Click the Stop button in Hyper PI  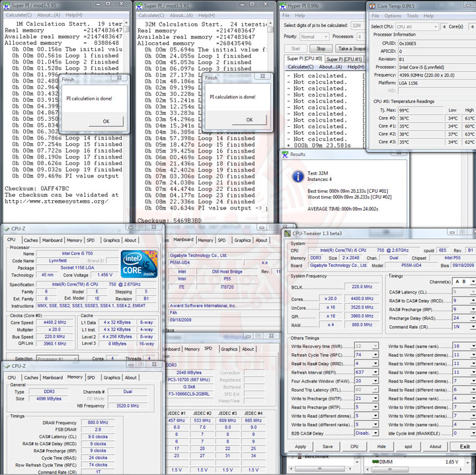coord(321,48)
